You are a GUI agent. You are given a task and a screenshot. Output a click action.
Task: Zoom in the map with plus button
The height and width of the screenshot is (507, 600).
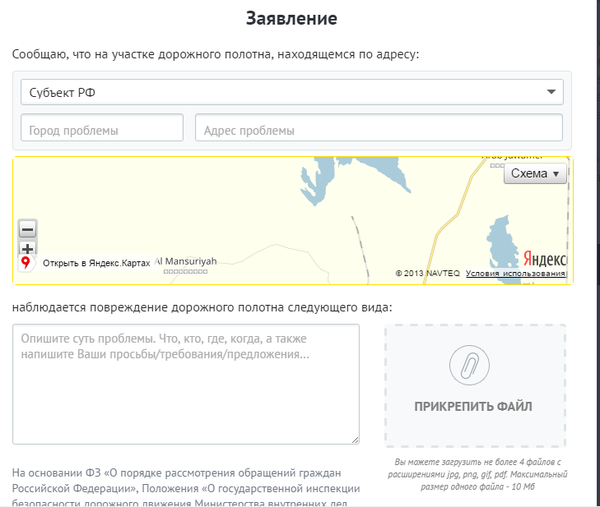pyautogui.click(x=28, y=248)
